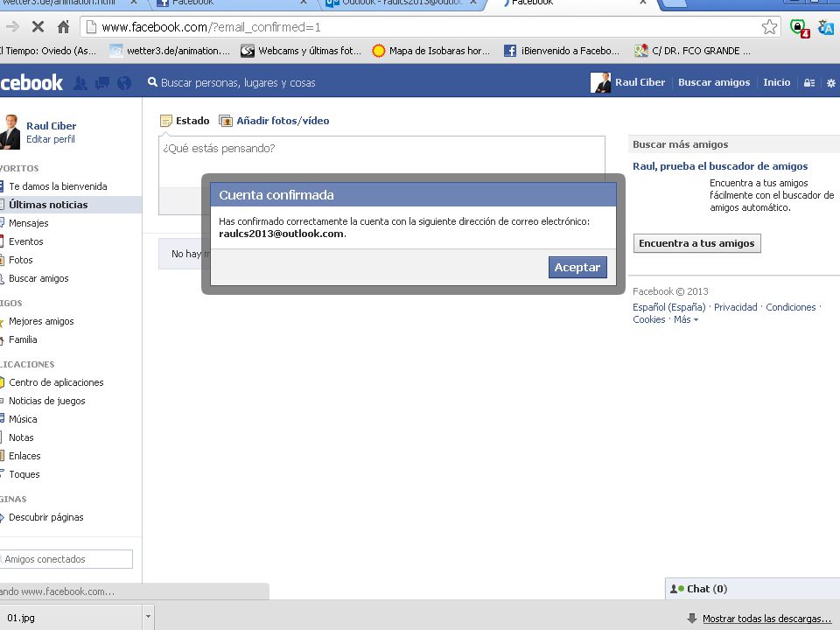
Task: Select the Añadir fotos/vídeo tab
Action: click(x=274, y=121)
